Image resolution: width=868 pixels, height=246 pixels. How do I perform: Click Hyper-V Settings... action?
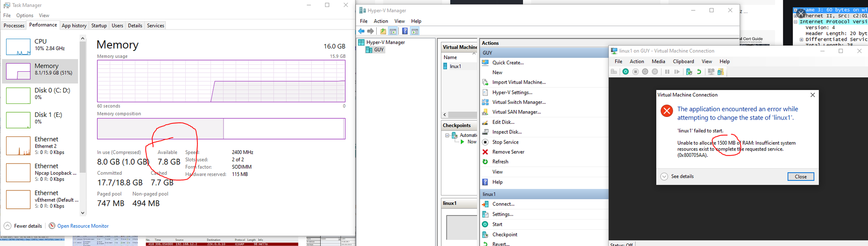pyautogui.click(x=512, y=92)
